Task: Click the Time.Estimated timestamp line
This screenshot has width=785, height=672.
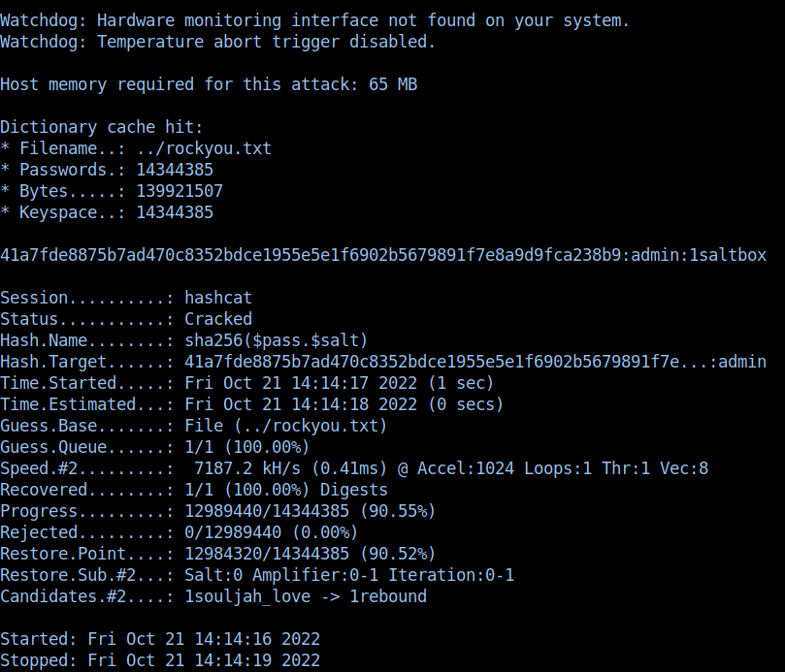Action: click(343, 404)
